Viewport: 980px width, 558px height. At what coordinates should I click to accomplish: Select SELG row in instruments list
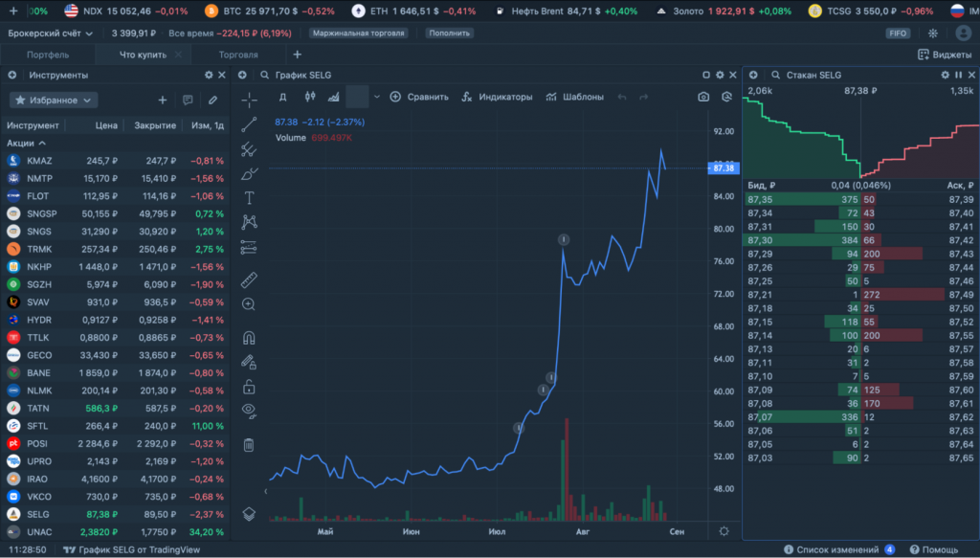115,514
